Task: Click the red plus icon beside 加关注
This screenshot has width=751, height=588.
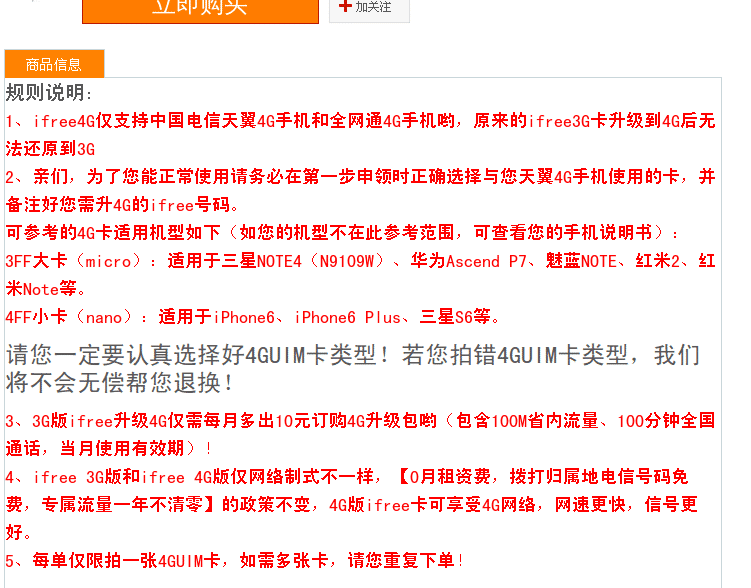Action: [345, 6]
